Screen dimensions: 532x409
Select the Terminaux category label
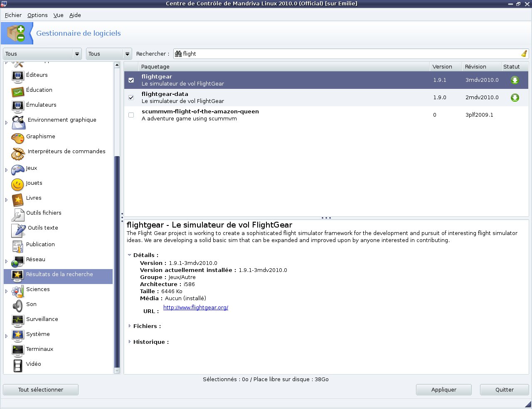point(40,349)
